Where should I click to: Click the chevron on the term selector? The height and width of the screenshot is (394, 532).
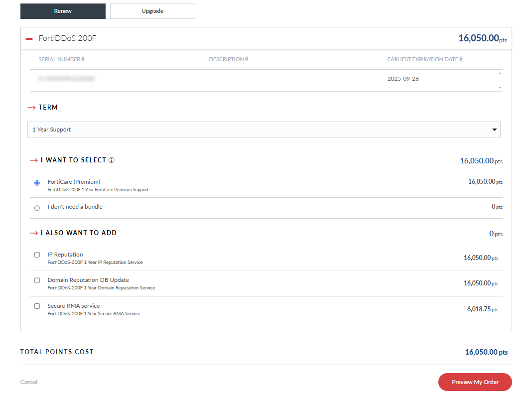[x=494, y=129]
